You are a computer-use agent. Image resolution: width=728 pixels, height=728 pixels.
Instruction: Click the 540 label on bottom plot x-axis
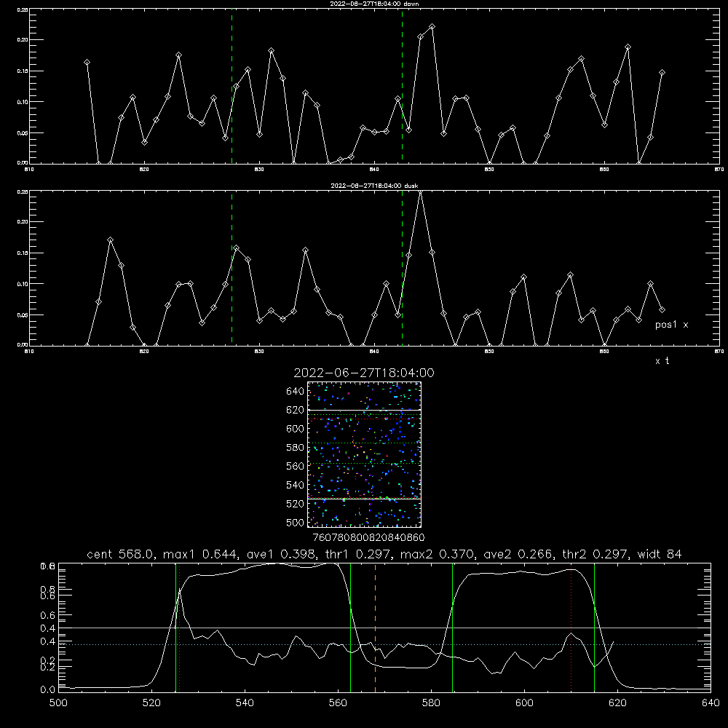tap(245, 703)
